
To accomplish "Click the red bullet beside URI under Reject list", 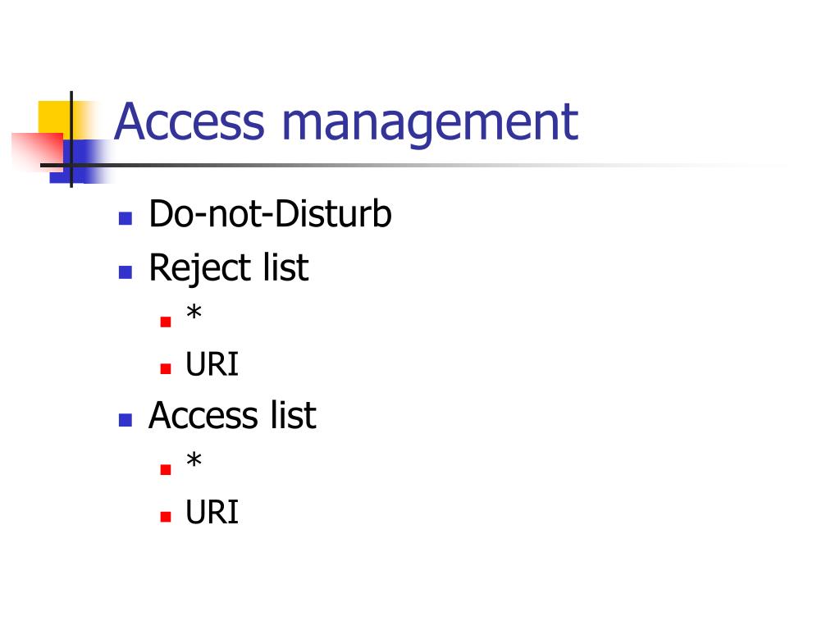I will coord(166,368).
